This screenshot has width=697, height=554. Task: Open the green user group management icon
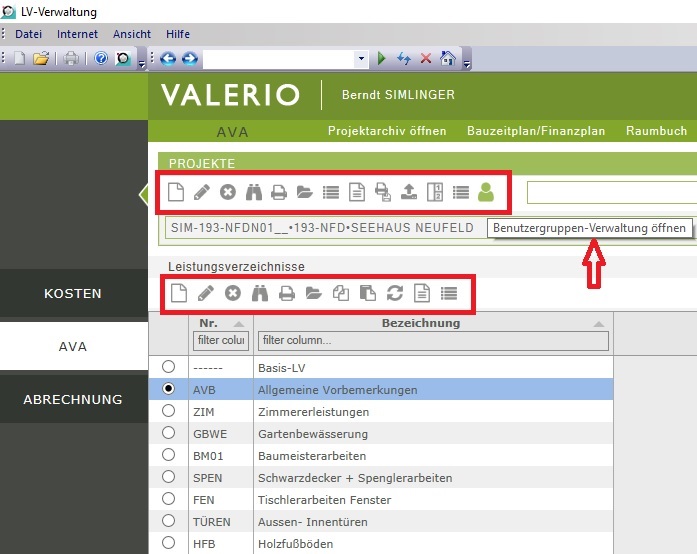click(x=486, y=192)
